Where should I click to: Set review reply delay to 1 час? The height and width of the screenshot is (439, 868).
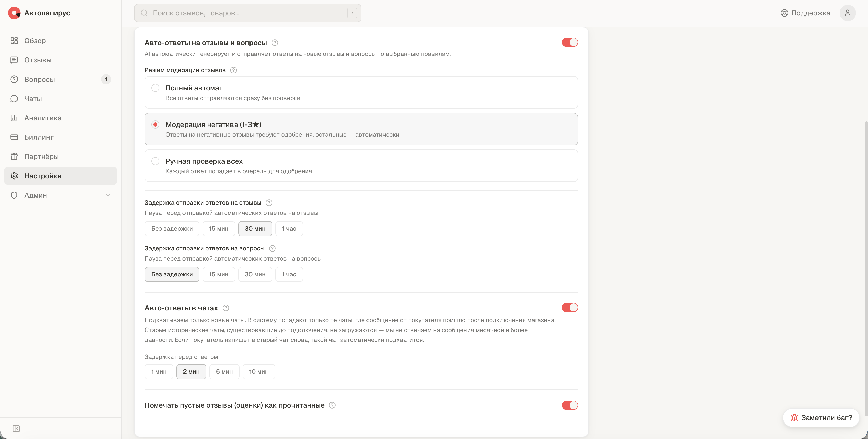[289, 229]
